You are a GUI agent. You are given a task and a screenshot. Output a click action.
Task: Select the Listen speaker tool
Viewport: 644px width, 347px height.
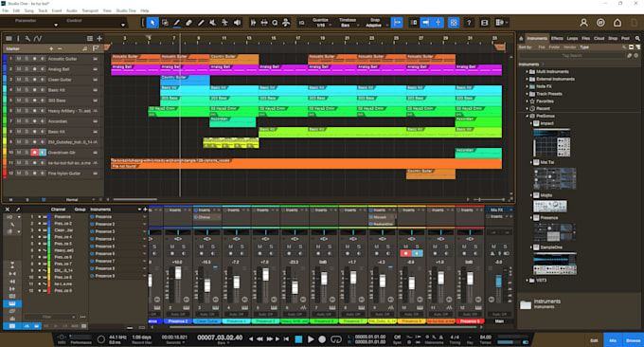coord(237,23)
